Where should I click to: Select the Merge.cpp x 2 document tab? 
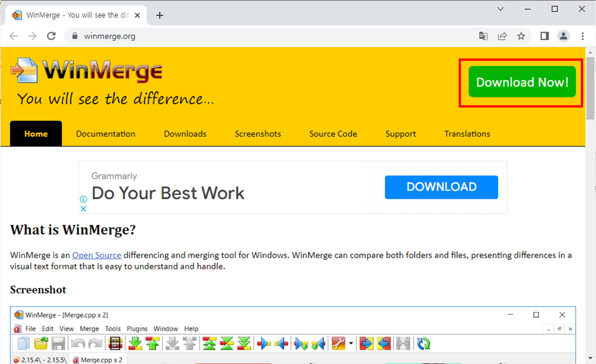point(98,359)
